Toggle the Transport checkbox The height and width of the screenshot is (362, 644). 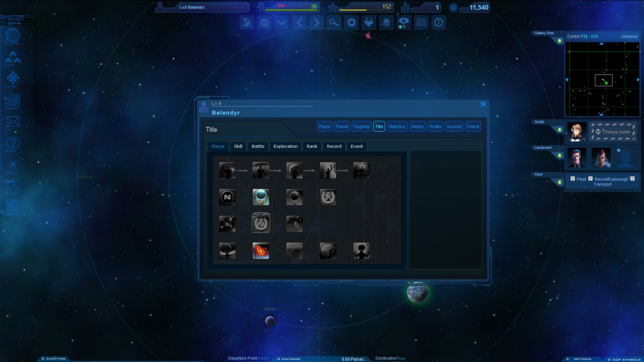(x=632, y=178)
